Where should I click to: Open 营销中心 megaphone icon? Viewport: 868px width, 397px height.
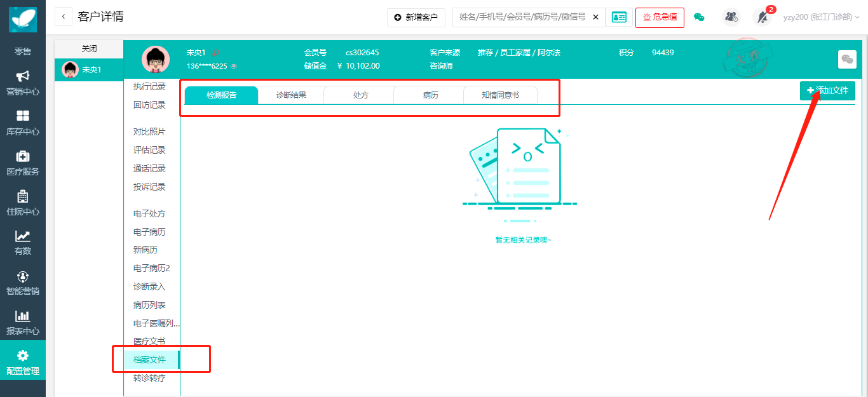click(x=23, y=76)
